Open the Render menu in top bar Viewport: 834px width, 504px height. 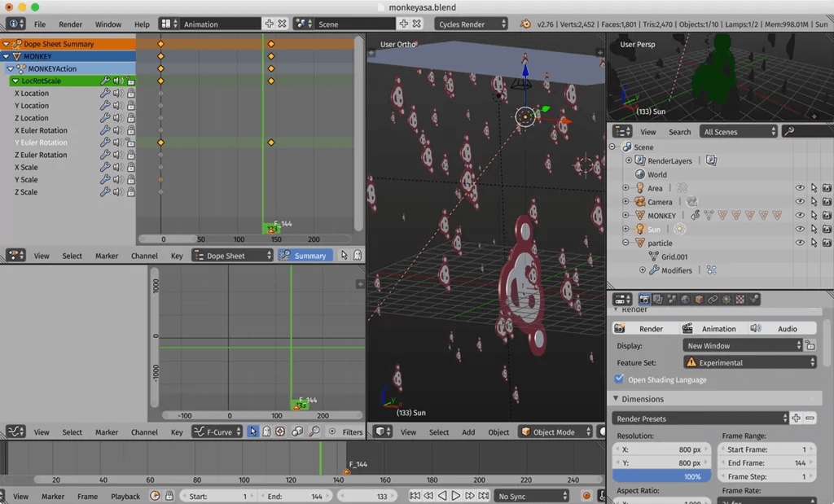pos(71,24)
